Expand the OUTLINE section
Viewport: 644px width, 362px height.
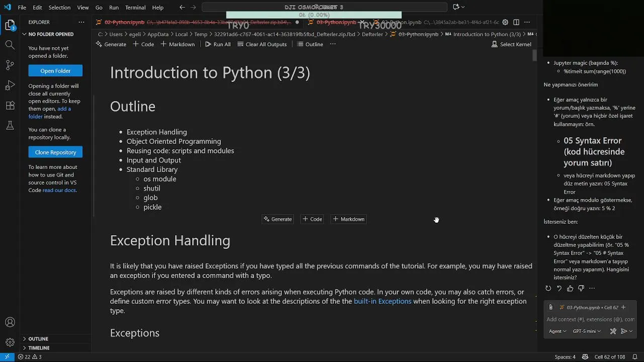(x=24, y=339)
